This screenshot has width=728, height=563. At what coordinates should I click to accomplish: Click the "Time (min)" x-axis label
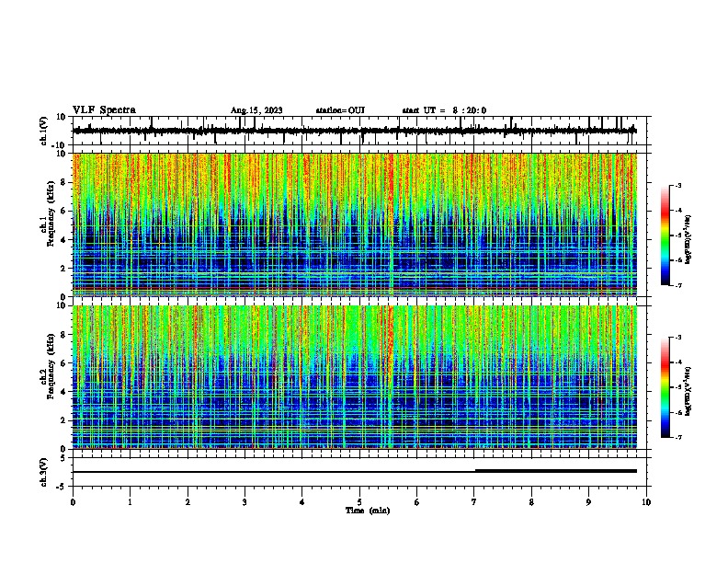(x=368, y=511)
